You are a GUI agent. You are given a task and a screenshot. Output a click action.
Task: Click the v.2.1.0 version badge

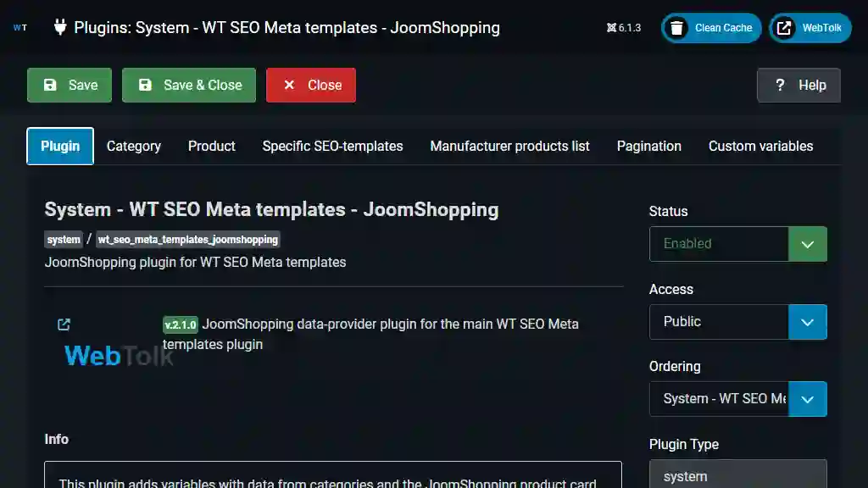pos(181,324)
